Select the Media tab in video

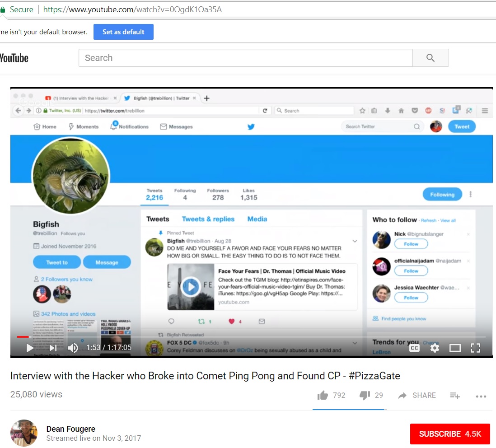click(x=257, y=219)
